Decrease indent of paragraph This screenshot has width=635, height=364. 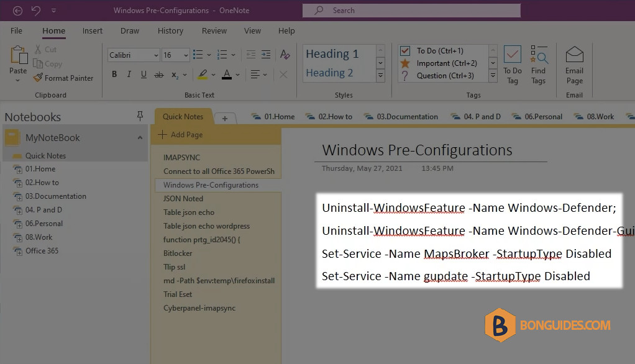coord(251,55)
